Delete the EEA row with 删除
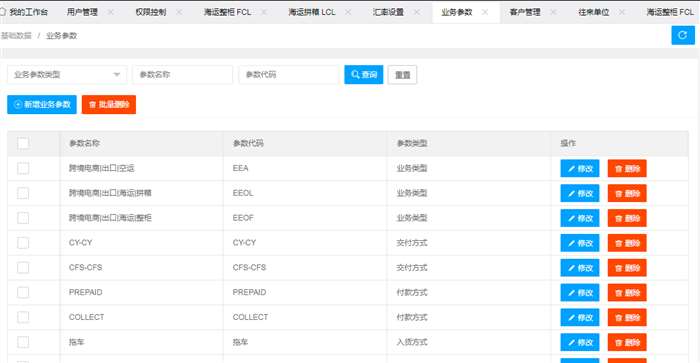 click(627, 169)
